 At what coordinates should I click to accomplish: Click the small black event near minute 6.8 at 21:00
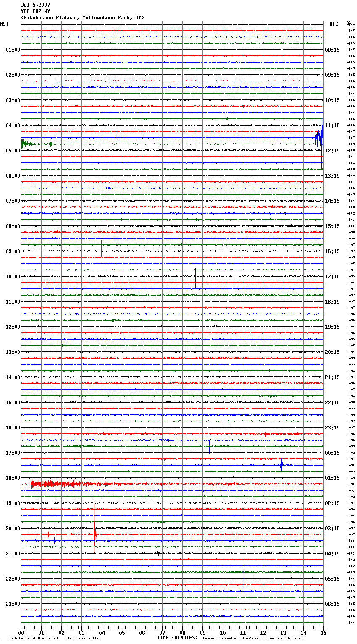[158, 553]
